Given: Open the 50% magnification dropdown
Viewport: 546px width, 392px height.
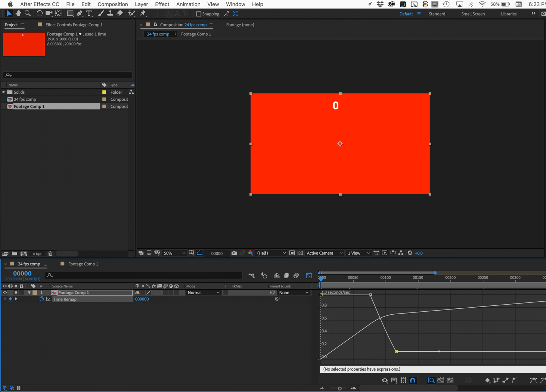Looking at the screenshot, I should point(174,253).
